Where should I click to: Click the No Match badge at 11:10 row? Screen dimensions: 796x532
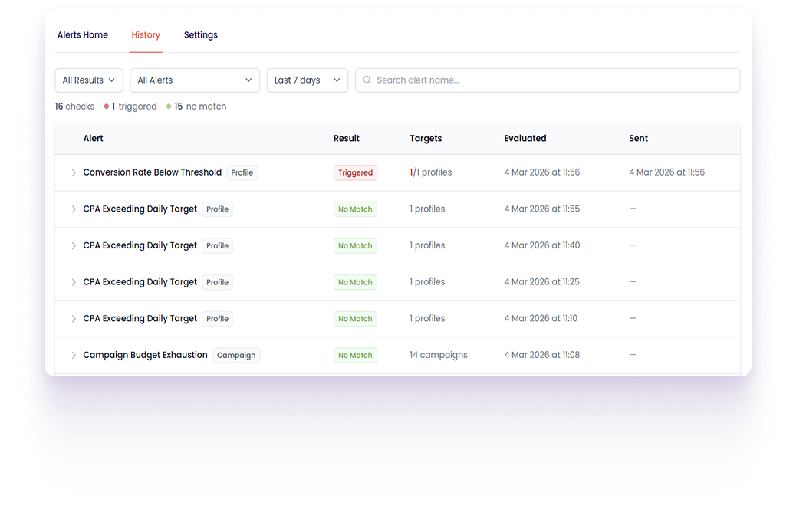355,319
